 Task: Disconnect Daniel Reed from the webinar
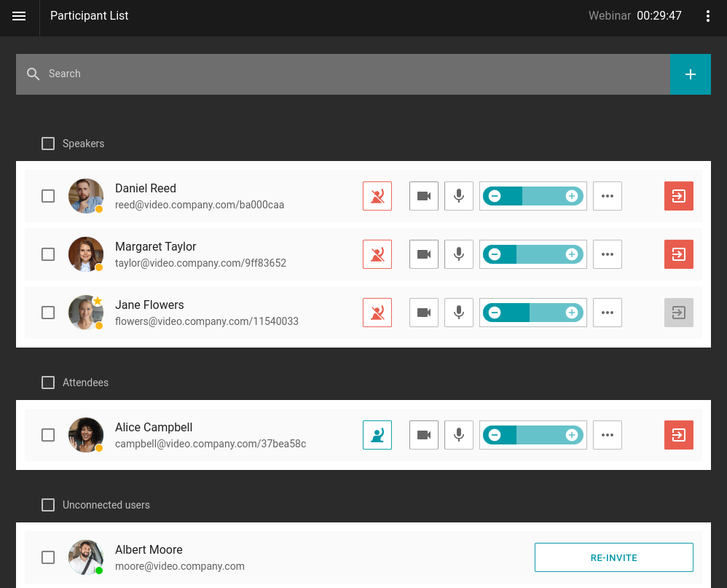coord(678,196)
